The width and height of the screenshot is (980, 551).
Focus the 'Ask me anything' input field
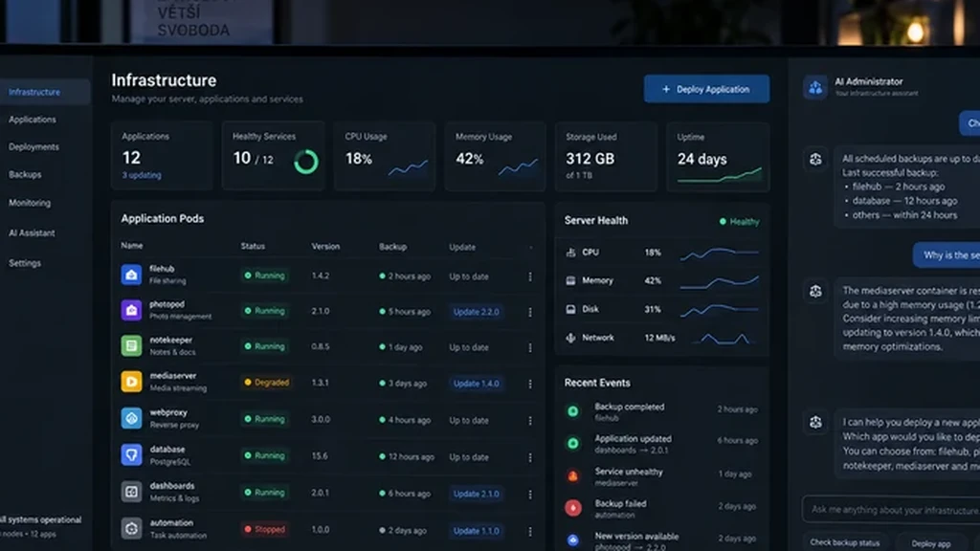pos(891,510)
